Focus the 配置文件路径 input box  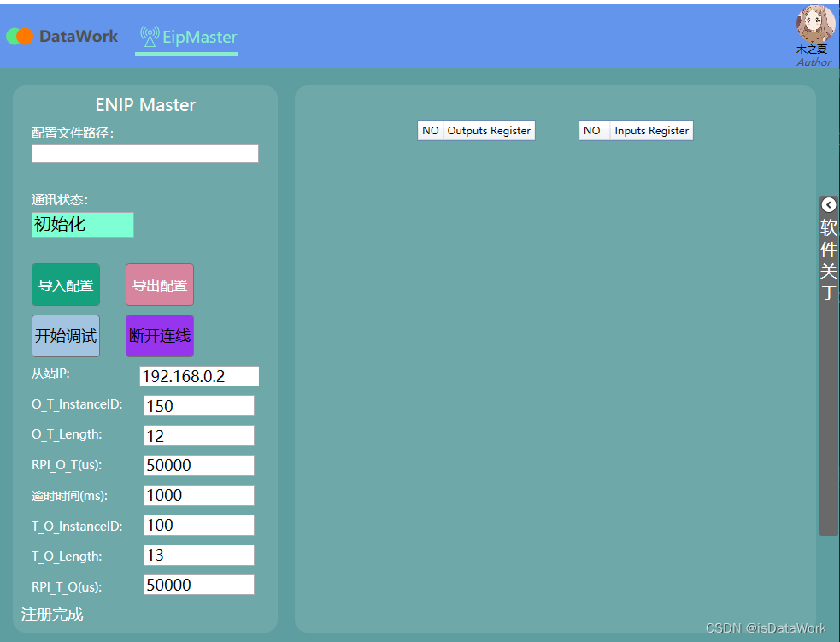pyautogui.click(x=145, y=154)
